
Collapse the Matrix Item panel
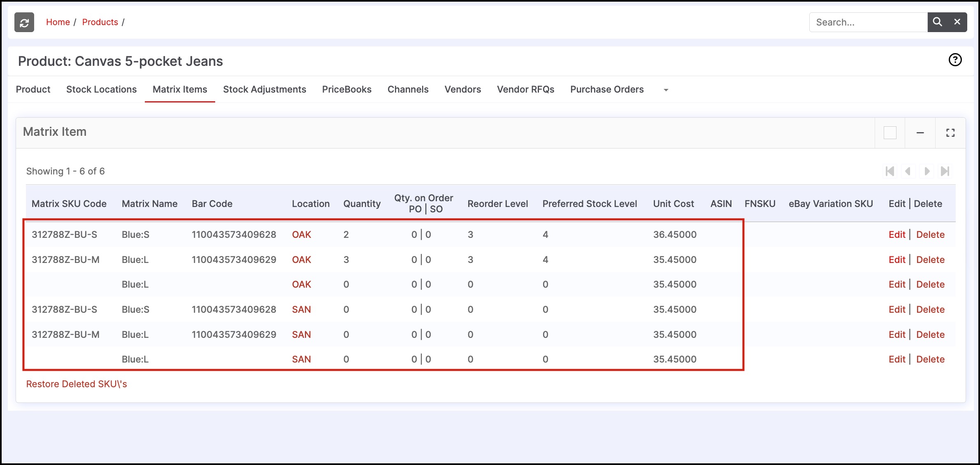pyautogui.click(x=920, y=133)
